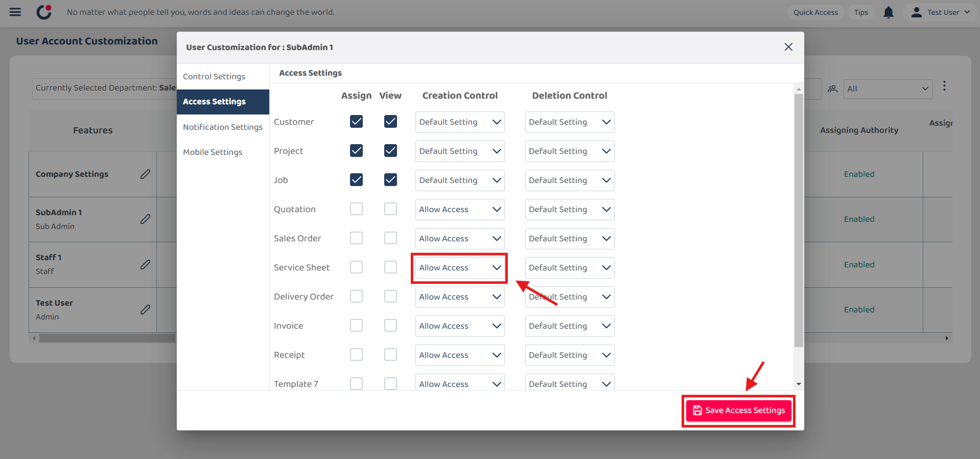The height and width of the screenshot is (459, 980).
Task: Open Job Deletion Control dropdown
Action: [570, 180]
